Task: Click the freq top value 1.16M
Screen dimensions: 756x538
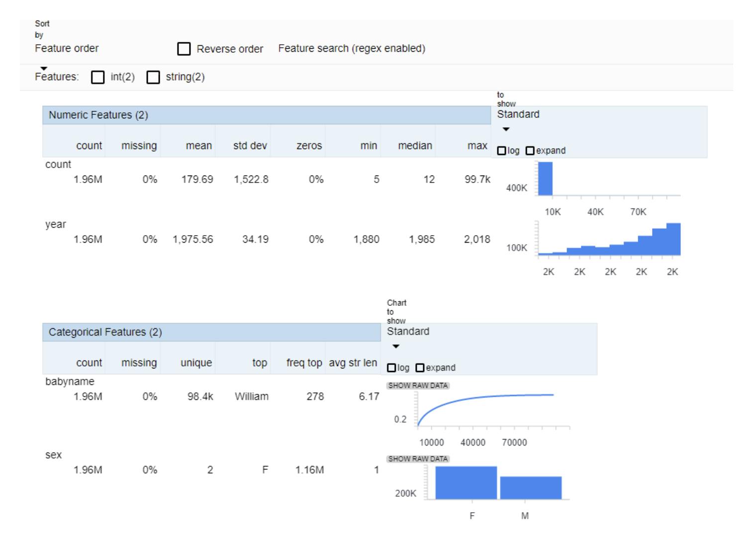Action: 309,470
